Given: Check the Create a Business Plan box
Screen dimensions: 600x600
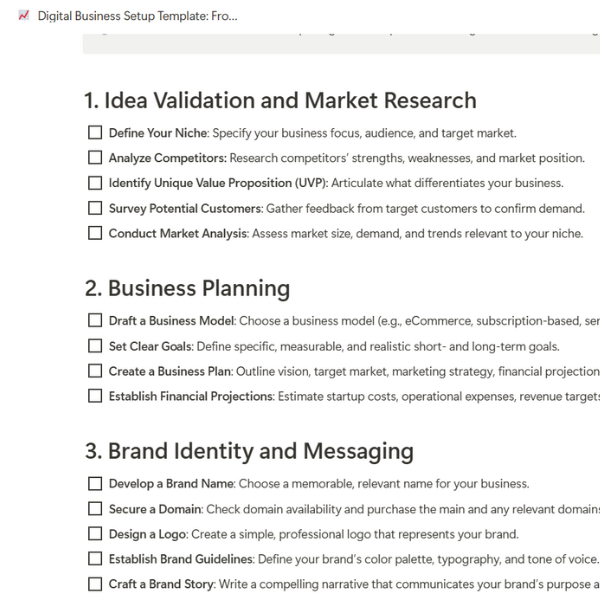Looking at the screenshot, I should point(95,371).
